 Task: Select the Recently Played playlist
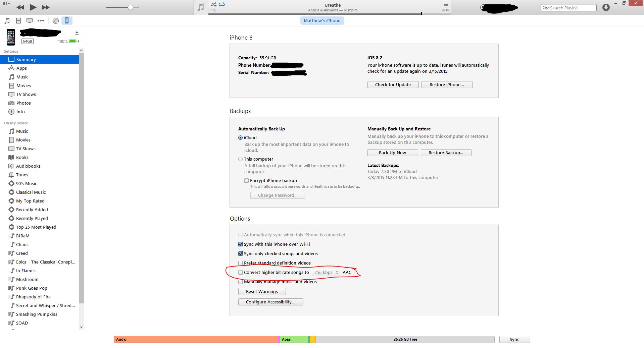(40, 218)
